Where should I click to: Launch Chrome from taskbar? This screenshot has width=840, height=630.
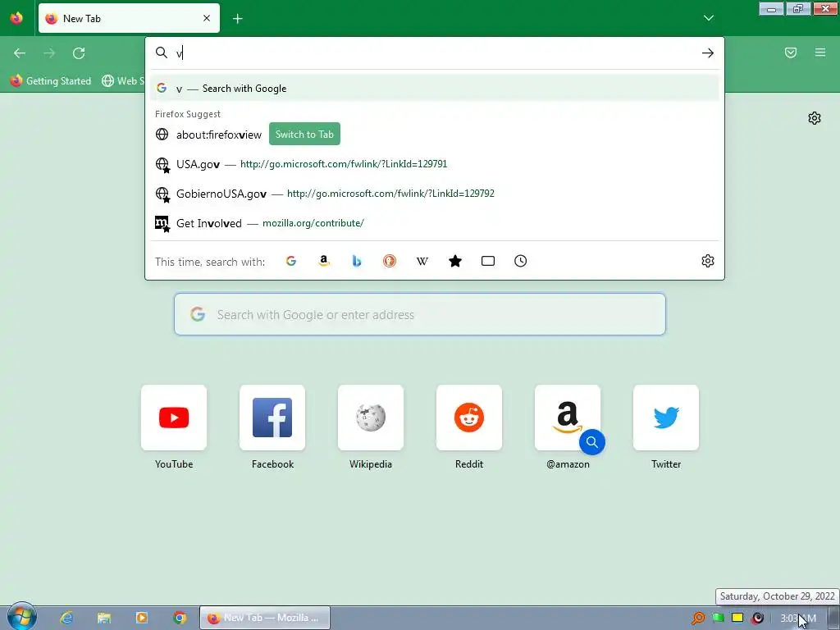tap(180, 618)
